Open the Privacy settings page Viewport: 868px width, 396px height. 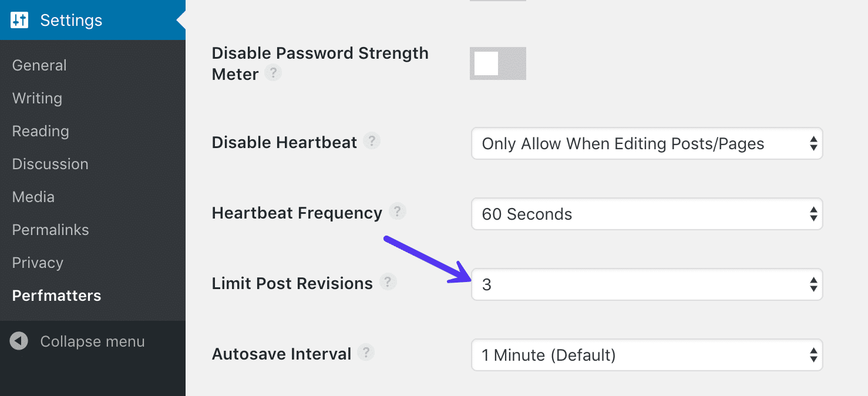tap(37, 263)
